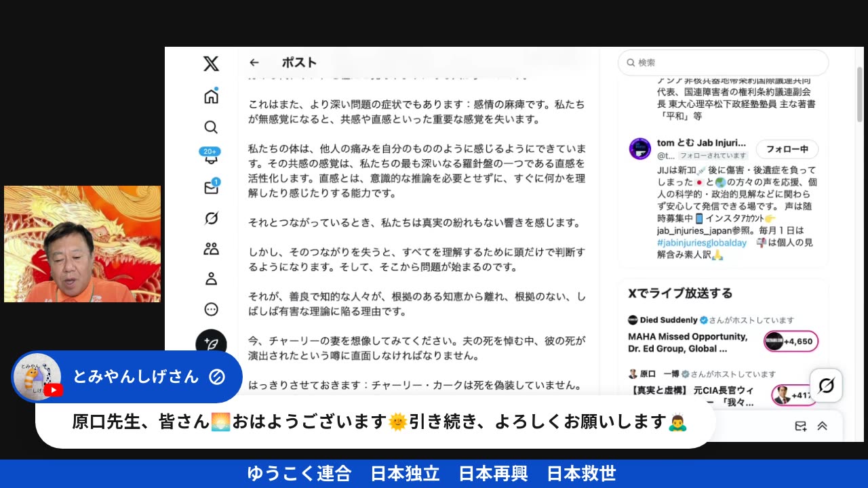Open the More circle-dots sidebar menu
This screenshot has width=868, height=488.
[x=211, y=310]
